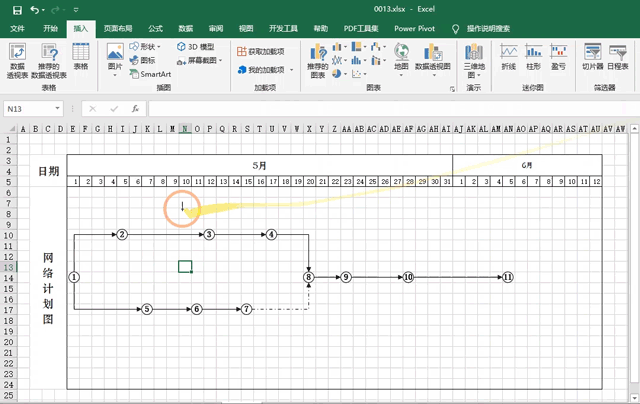Insert a 数据透视表 pivot table
Screen dimensions: 640x404
pos(17,60)
